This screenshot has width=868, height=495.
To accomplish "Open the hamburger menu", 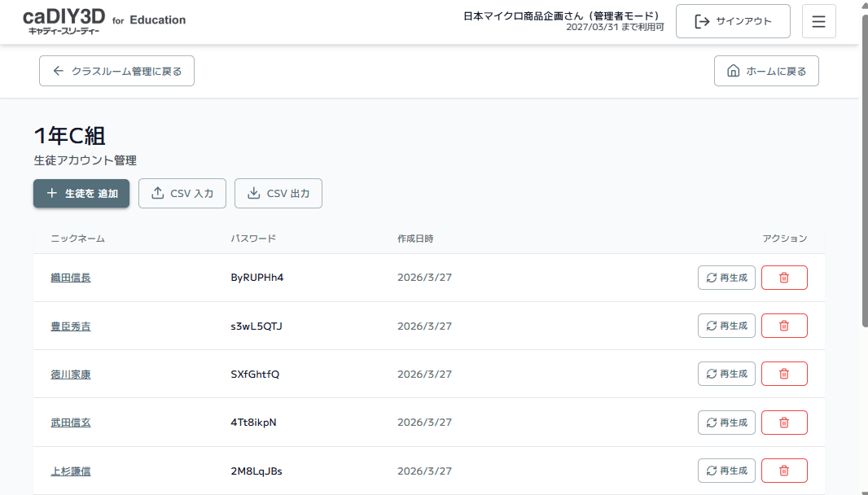I will 818,21.
